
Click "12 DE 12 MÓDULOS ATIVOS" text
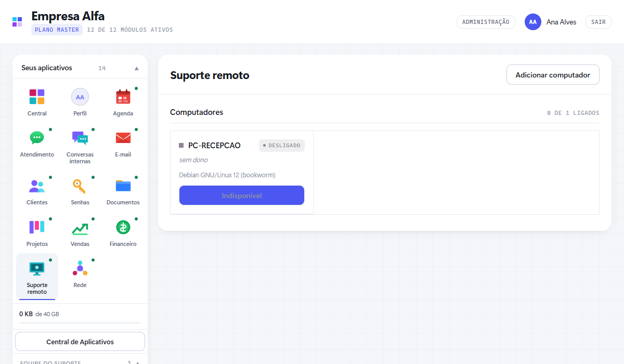[x=130, y=30]
